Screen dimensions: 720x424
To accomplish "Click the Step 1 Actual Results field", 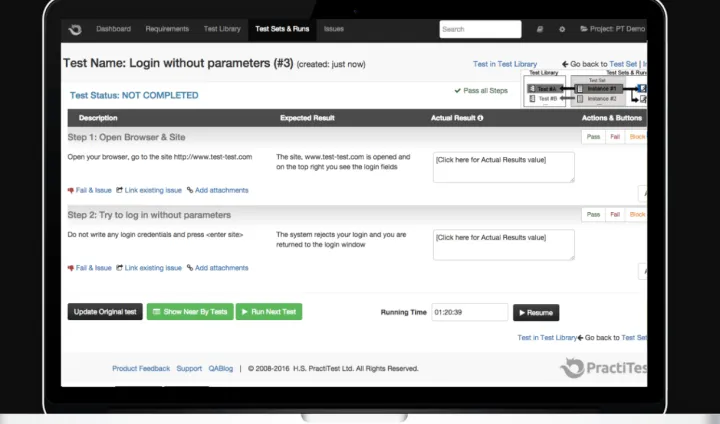I will coord(503,166).
